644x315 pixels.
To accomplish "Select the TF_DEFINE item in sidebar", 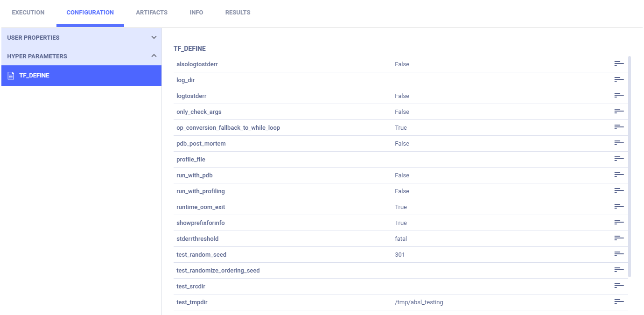I will (81, 76).
